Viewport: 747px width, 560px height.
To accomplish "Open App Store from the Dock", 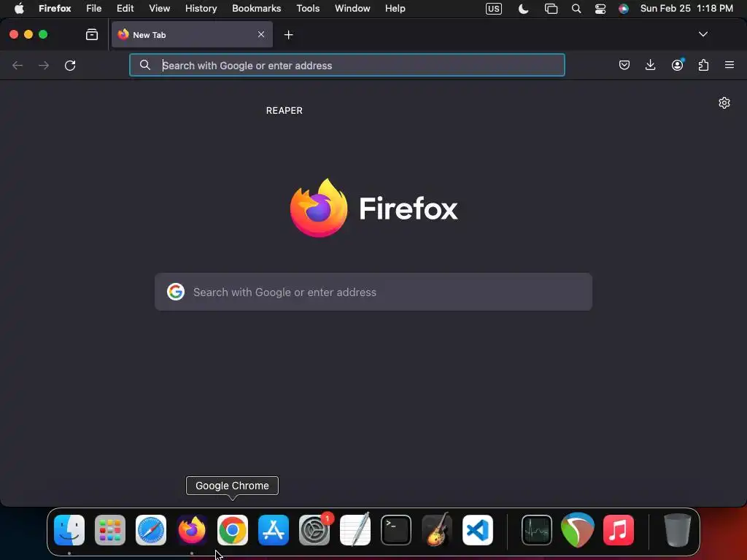I will point(274,530).
